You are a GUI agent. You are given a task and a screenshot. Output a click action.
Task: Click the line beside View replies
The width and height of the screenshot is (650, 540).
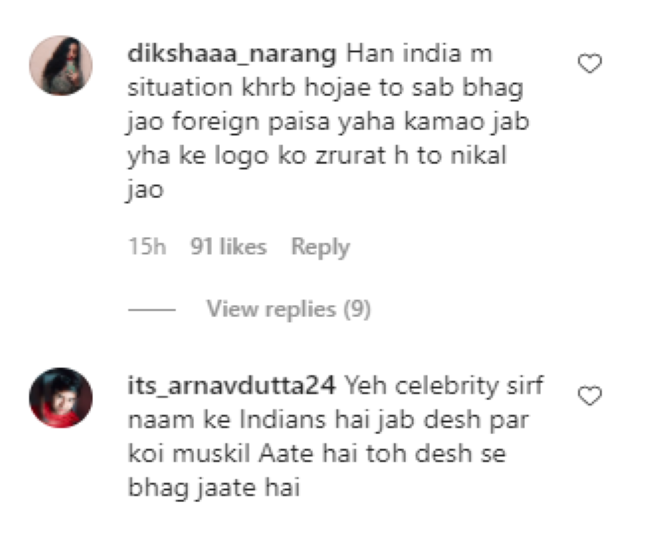click(152, 310)
